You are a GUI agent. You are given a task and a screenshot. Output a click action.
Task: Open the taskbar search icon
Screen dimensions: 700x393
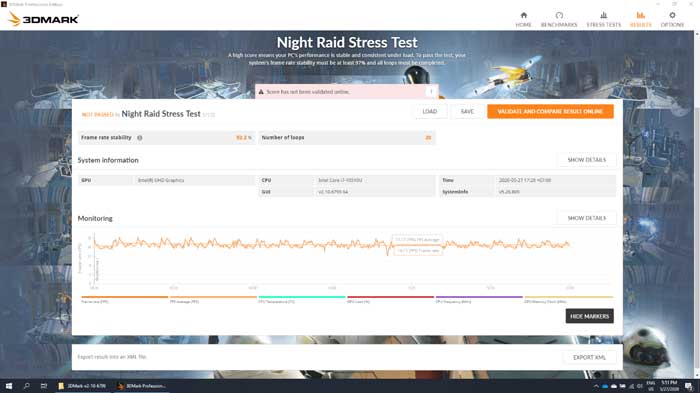(x=26, y=386)
